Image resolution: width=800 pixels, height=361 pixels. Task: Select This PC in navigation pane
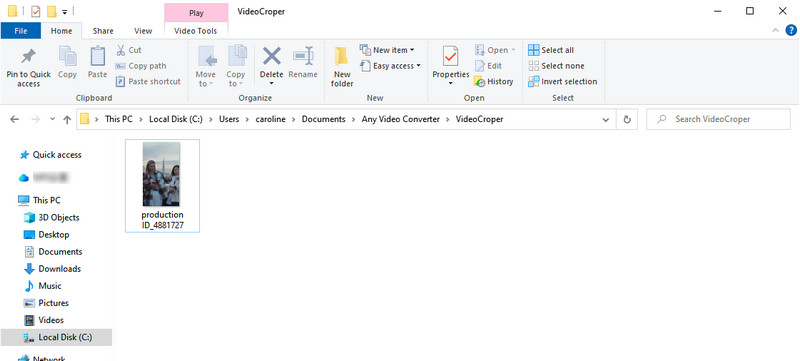click(x=39, y=200)
